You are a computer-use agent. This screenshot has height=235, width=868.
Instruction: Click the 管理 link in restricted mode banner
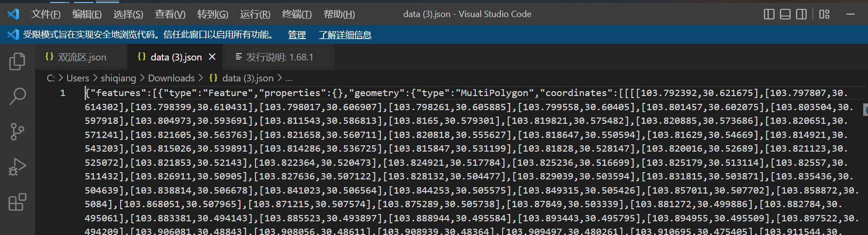[x=297, y=35]
